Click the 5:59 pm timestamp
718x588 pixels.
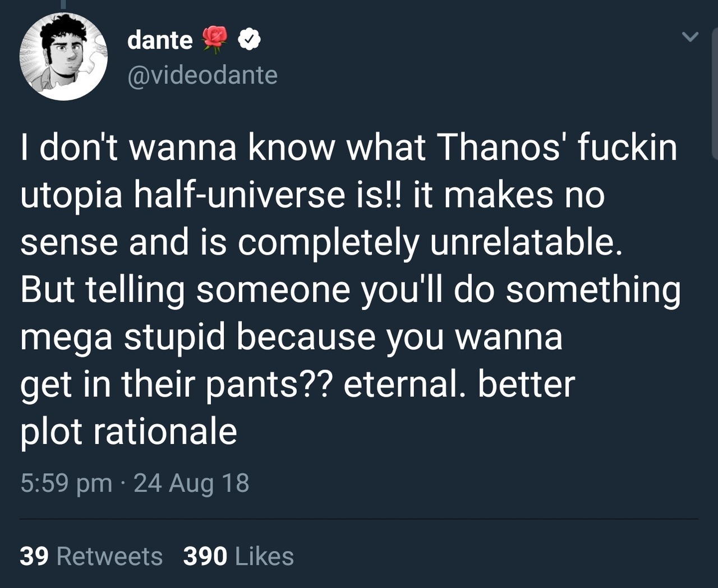[66, 483]
